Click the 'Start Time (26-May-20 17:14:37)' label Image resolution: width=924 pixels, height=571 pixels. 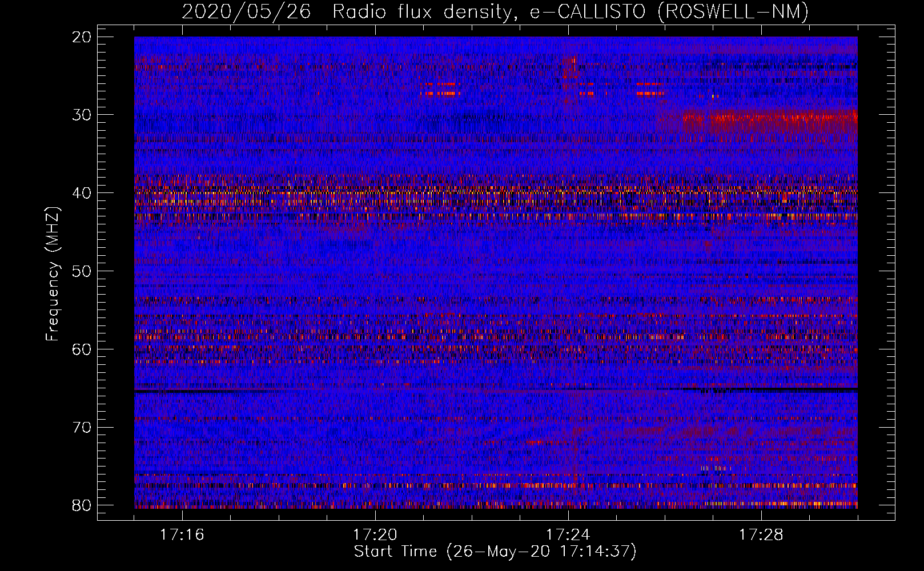(x=495, y=552)
